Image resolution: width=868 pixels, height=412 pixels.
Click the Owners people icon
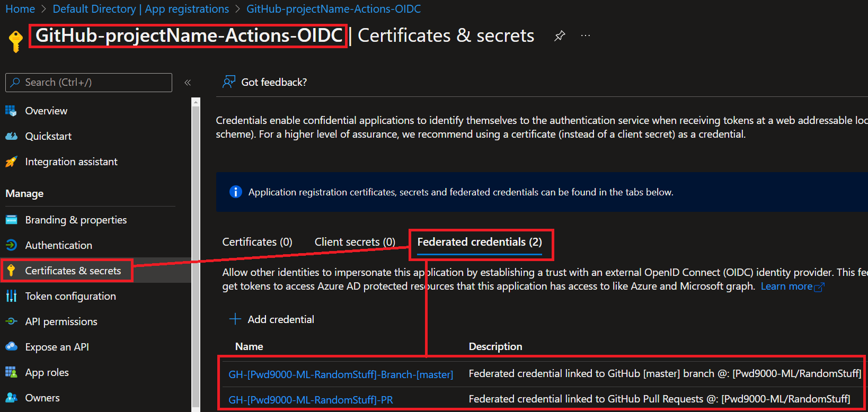(x=11, y=398)
